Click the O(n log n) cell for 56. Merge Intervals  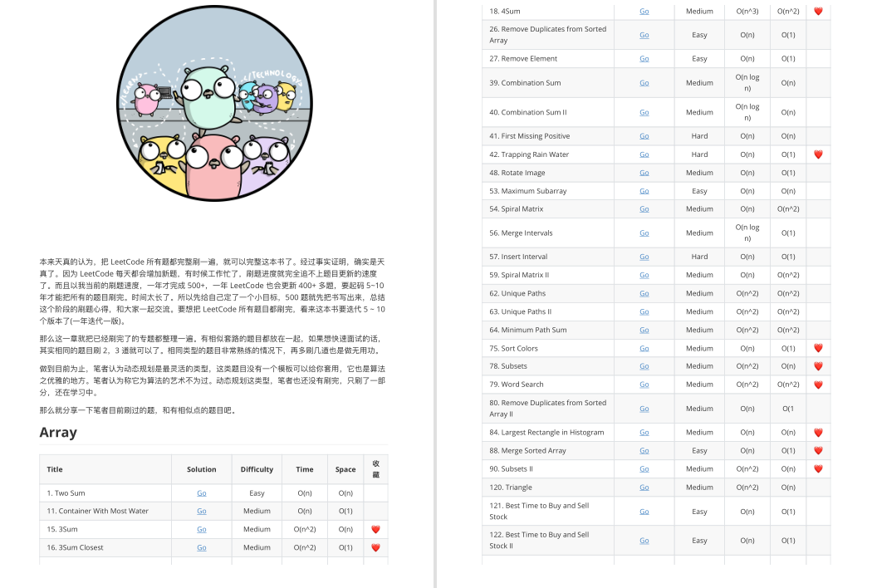point(747,233)
